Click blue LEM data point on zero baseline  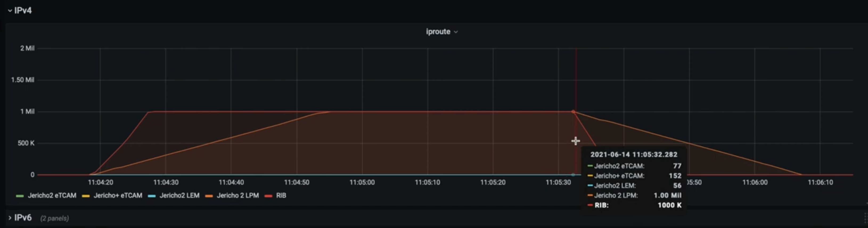pos(573,175)
